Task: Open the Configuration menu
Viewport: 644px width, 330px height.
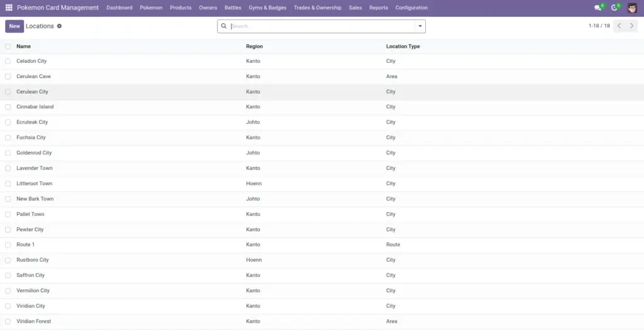Action: [411, 8]
